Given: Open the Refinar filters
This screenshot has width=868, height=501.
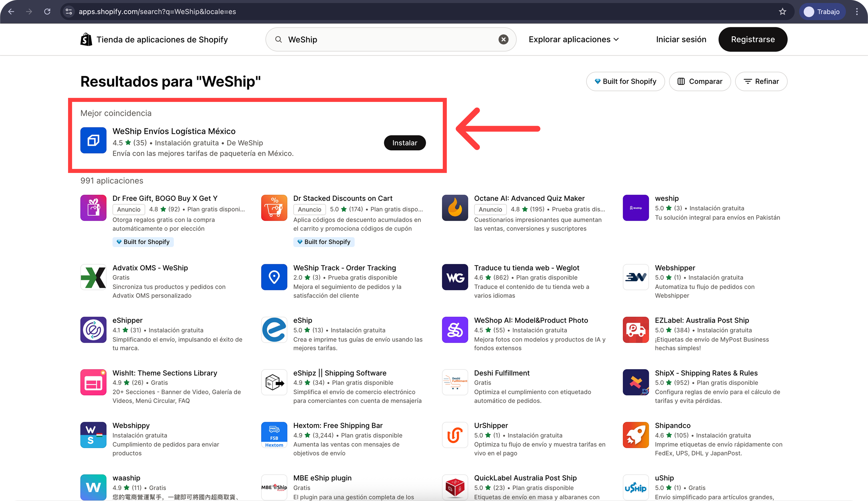Looking at the screenshot, I should [761, 82].
